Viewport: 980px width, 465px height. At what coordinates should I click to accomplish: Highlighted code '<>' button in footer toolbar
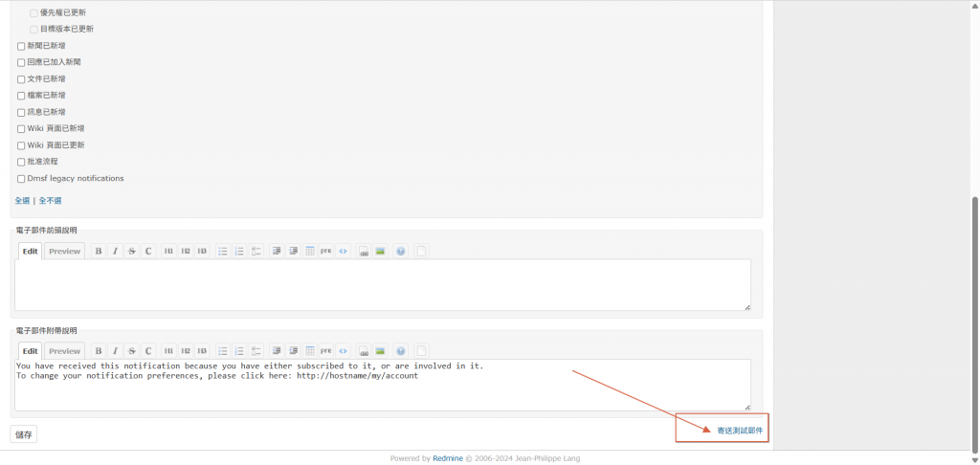click(344, 351)
